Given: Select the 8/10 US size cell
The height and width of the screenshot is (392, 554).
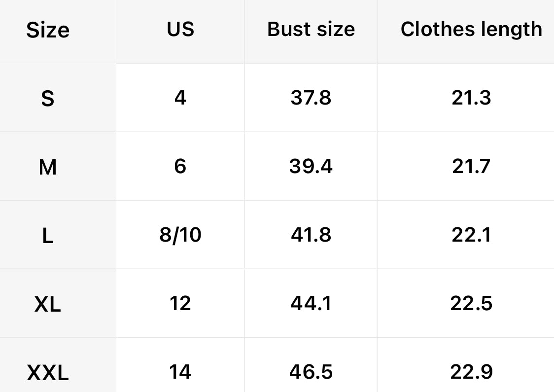Looking at the screenshot, I should [x=180, y=235].
